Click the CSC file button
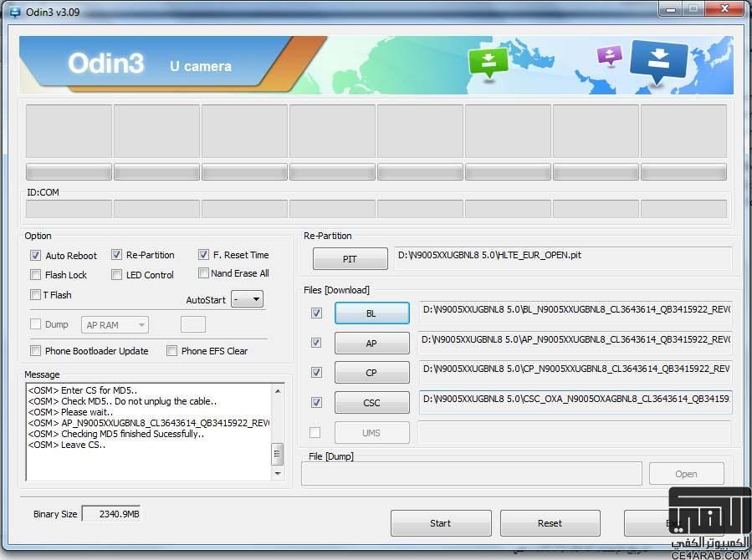The image size is (752, 560). click(371, 402)
